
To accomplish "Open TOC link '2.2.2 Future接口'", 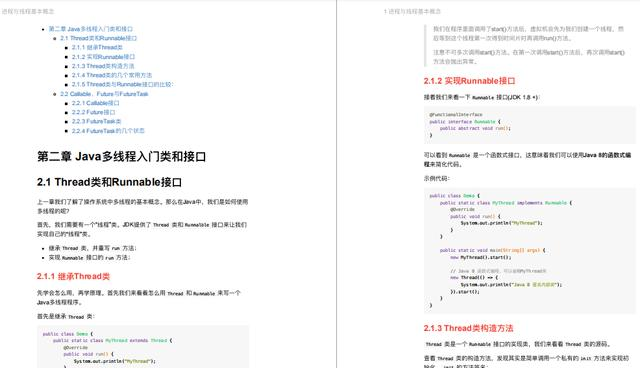I will point(93,112).
